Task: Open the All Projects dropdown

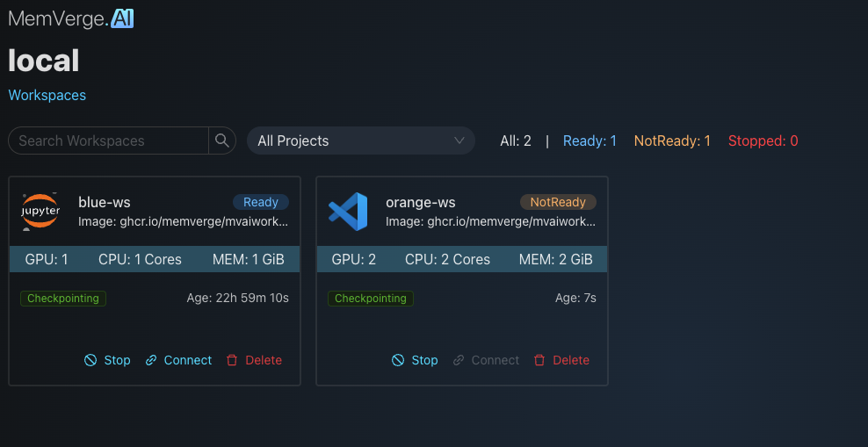Action: click(x=360, y=141)
